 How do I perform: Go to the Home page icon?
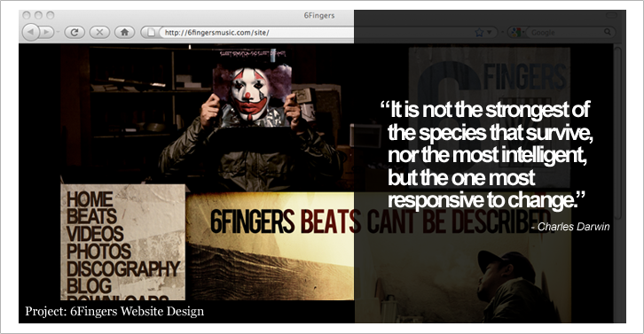(125, 32)
